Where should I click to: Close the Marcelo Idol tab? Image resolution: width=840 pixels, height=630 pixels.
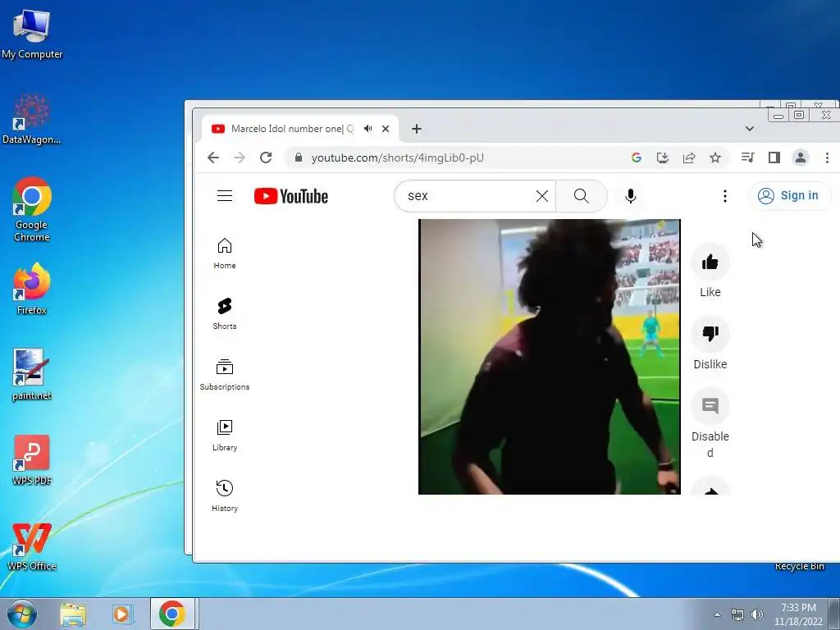point(386,129)
